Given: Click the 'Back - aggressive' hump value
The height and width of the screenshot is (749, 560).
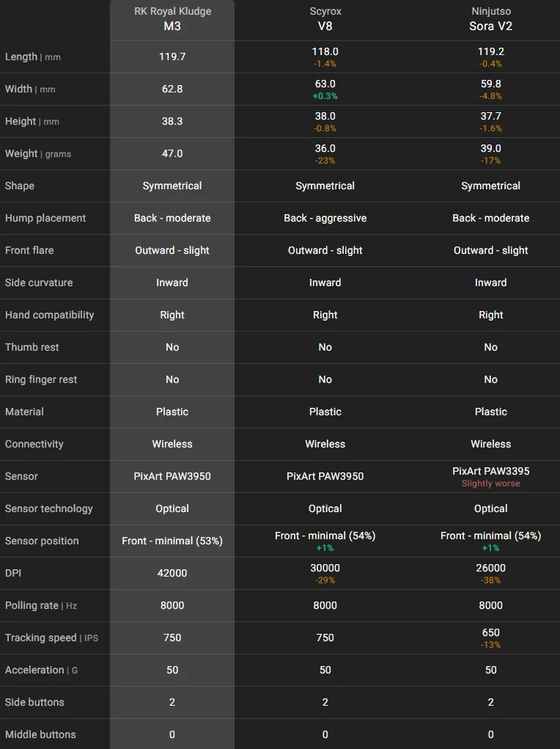Looking at the screenshot, I should (325, 219).
